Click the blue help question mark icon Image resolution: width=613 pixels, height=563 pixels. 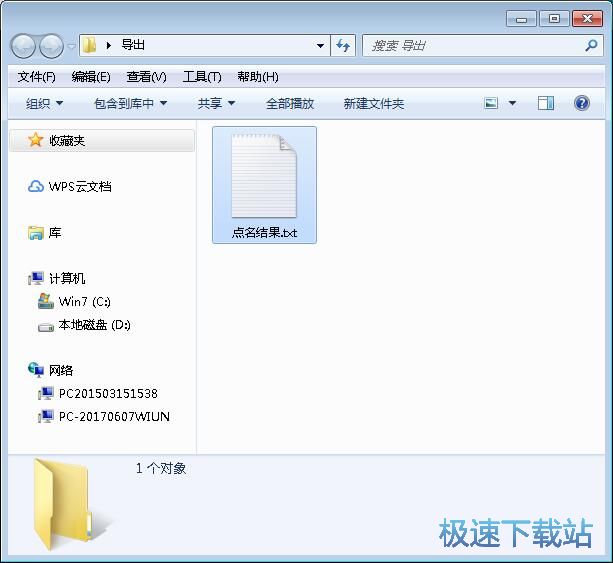click(x=582, y=103)
